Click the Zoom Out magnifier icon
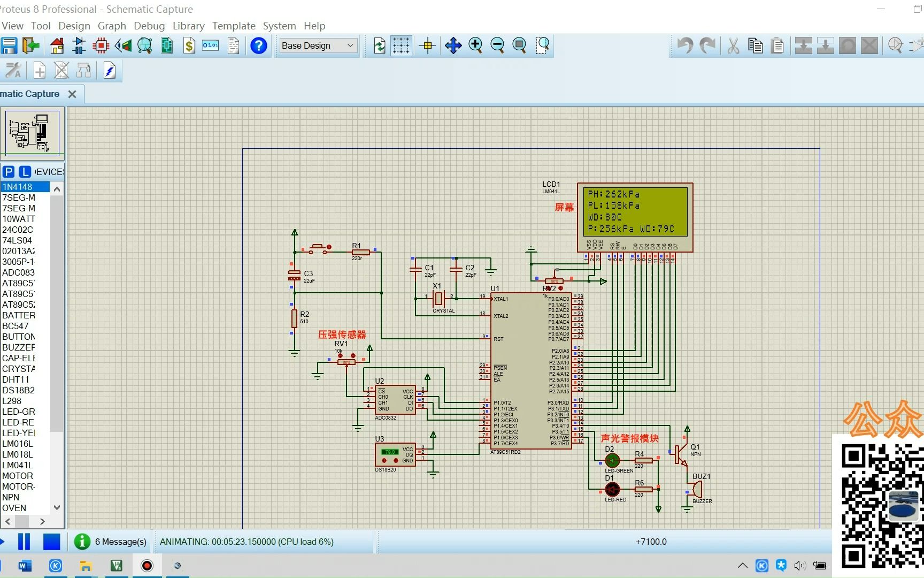This screenshot has height=578, width=924. click(x=497, y=45)
